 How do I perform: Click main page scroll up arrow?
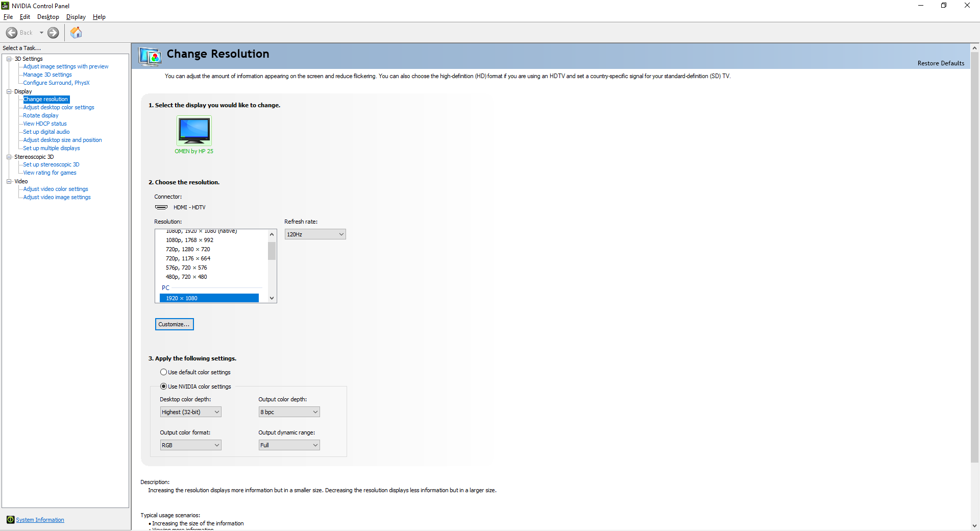point(974,48)
